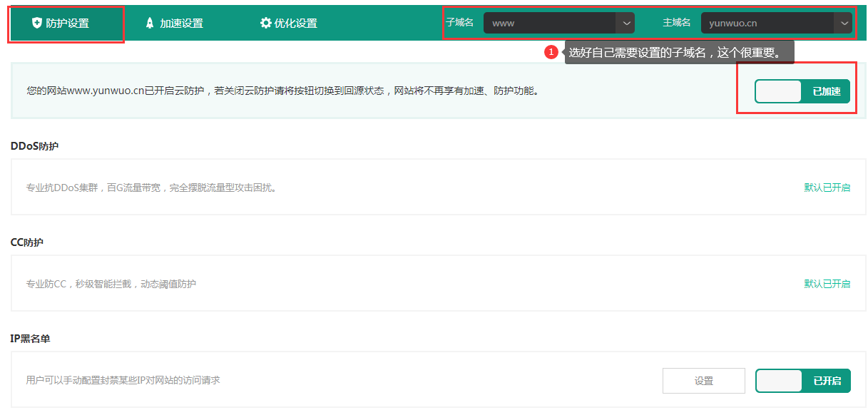Image resolution: width=868 pixels, height=415 pixels.
Task: Click the chevron arrow on 子域名 selector
Action: coord(626,22)
